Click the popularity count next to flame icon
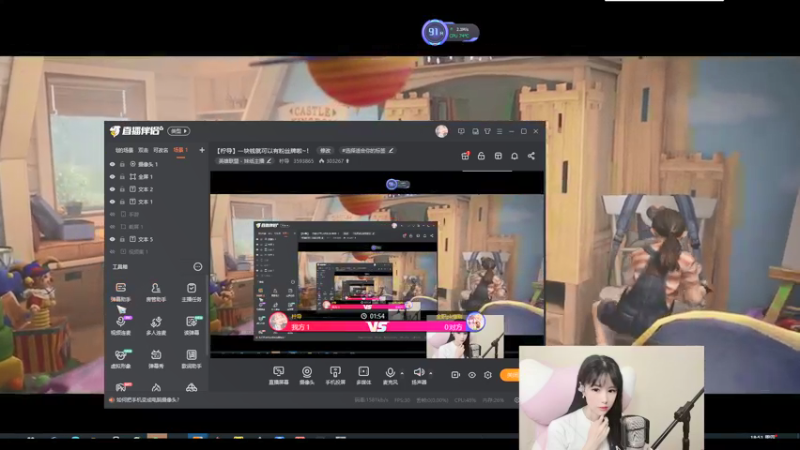This screenshot has width=800, height=450. point(335,161)
